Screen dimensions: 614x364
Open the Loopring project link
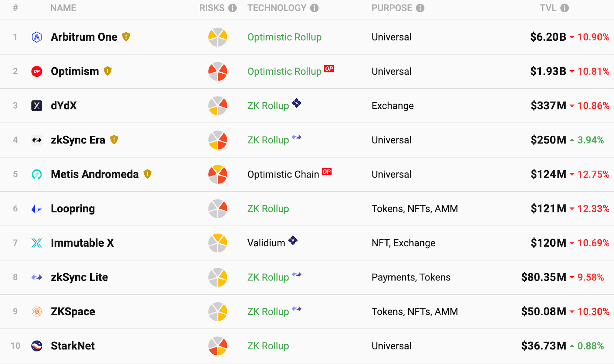tap(73, 209)
